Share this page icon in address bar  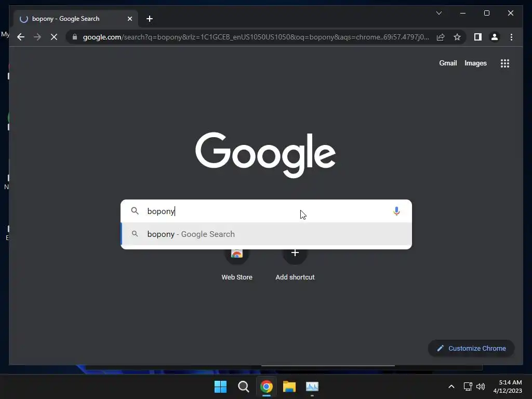(441, 37)
